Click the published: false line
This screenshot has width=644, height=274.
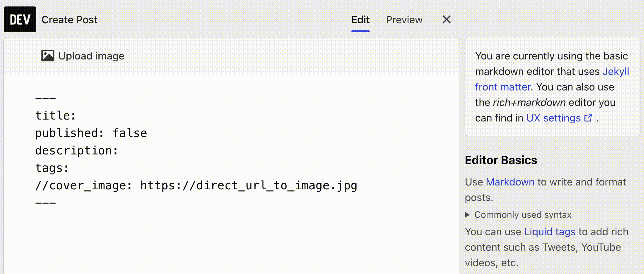click(x=91, y=133)
